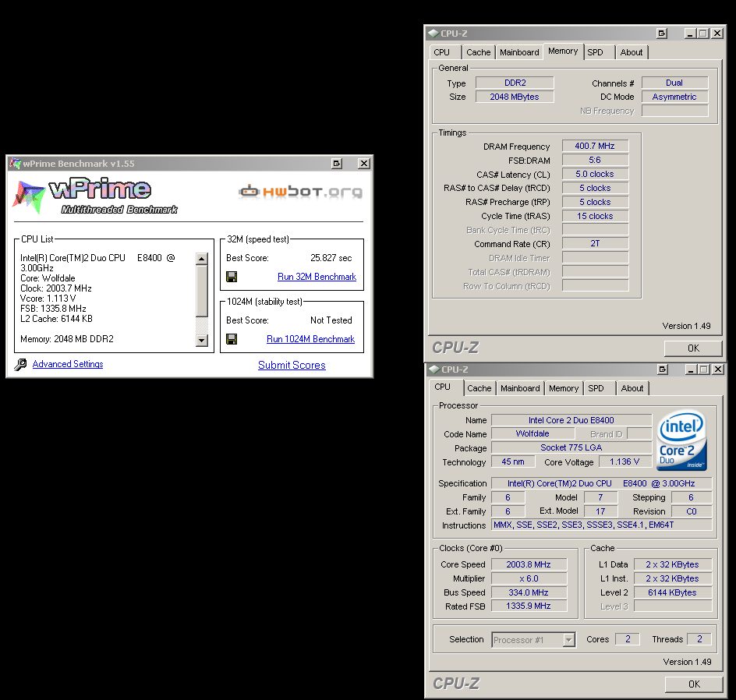Click Core Voltage value 1.136 V
This screenshot has height=700, width=736.
625,461
